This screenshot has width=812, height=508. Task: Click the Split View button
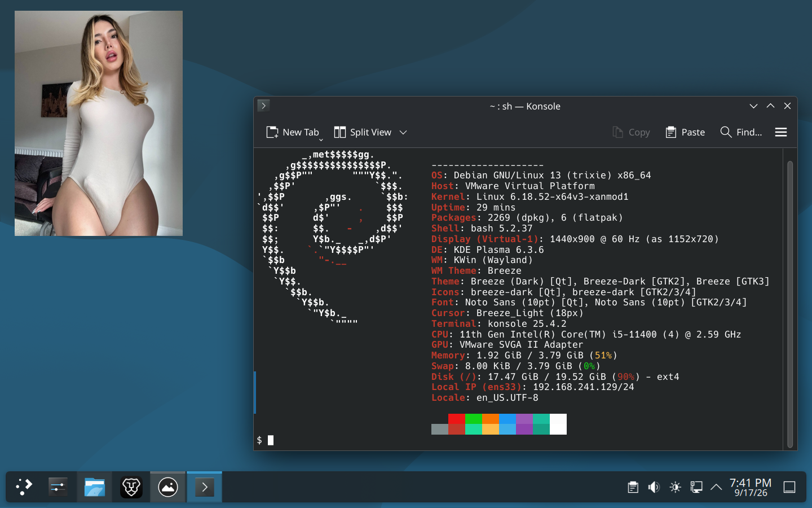coord(363,132)
